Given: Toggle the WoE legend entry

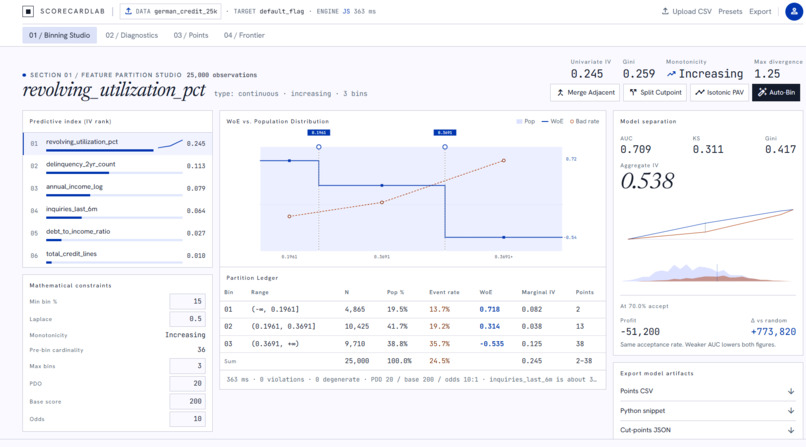Looking at the screenshot, I should click(x=552, y=121).
